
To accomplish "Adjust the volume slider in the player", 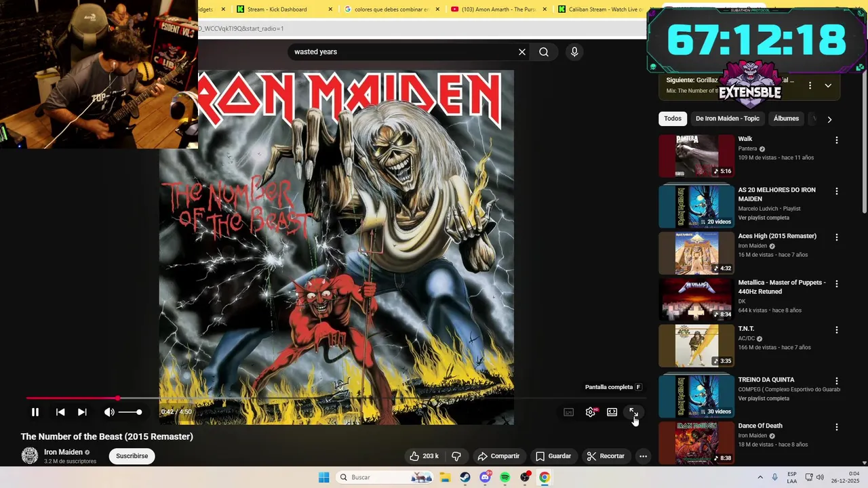I will [130, 412].
